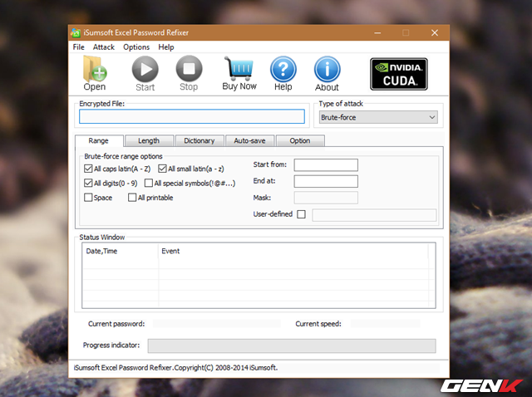
Task: Uncheck All small latin(a - z)
Action: [163, 169]
